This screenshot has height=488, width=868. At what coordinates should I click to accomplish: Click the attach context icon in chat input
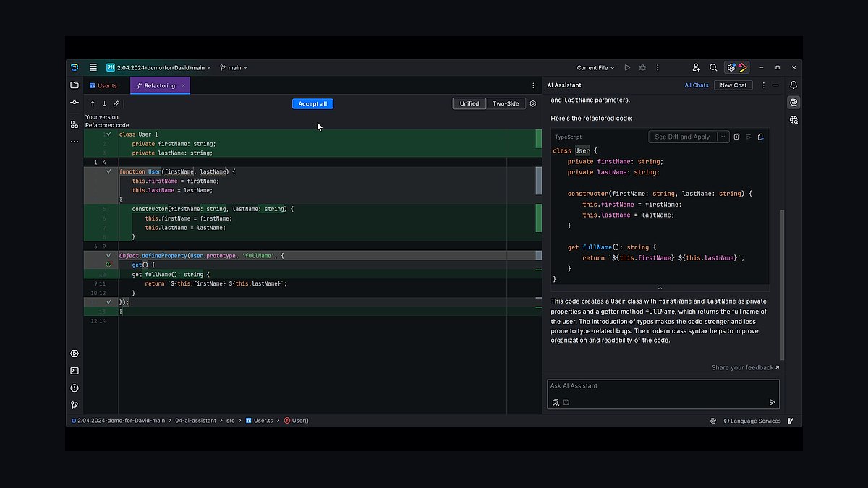pyautogui.click(x=555, y=402)
